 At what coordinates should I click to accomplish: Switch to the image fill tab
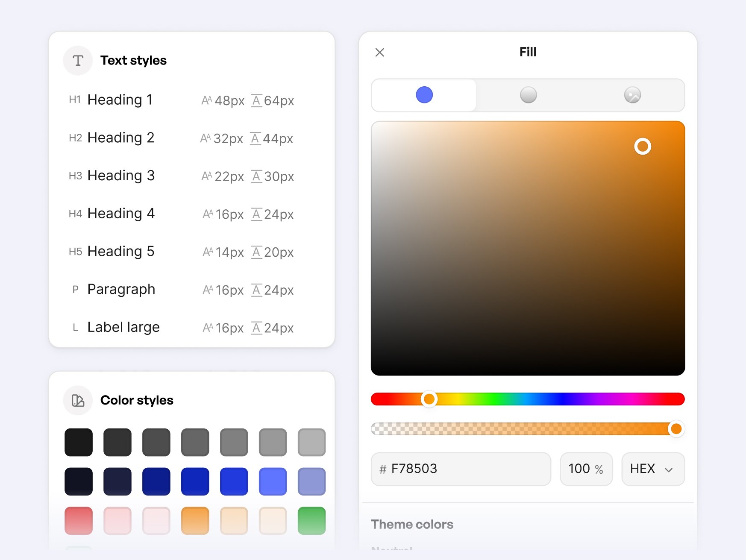(x=632, y=95)
